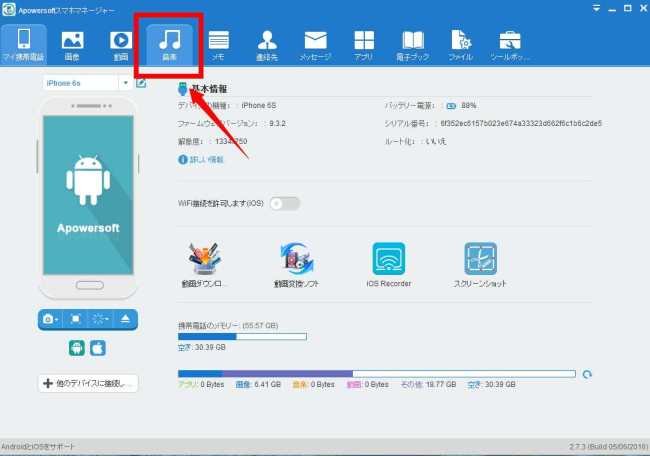
Task: Open the Screenshot tool
Action: tap(480, 265)
